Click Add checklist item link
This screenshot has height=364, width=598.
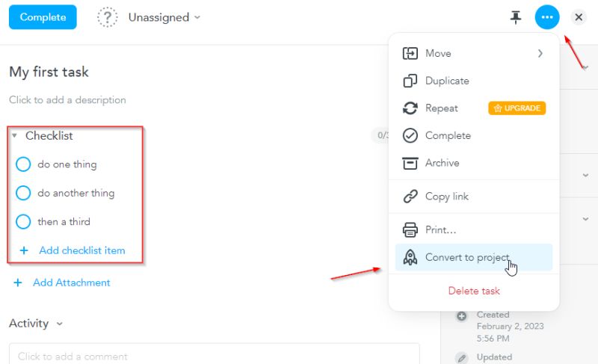(82, 250)
